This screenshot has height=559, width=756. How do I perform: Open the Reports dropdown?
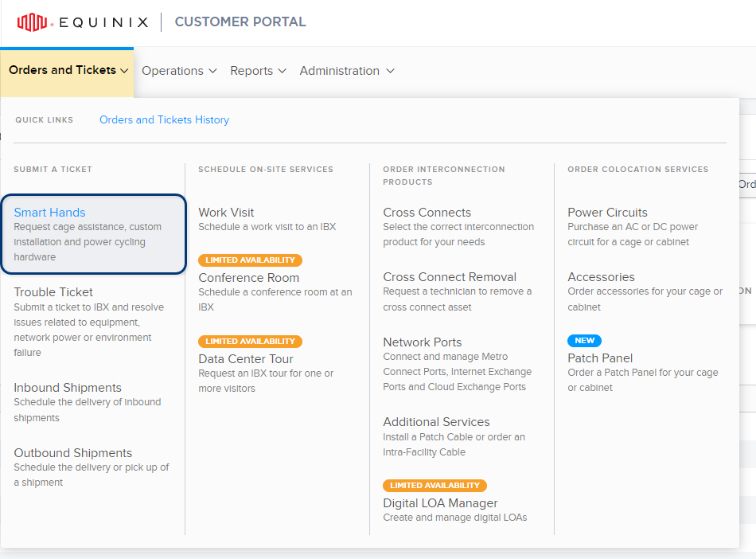click(258, 71)
